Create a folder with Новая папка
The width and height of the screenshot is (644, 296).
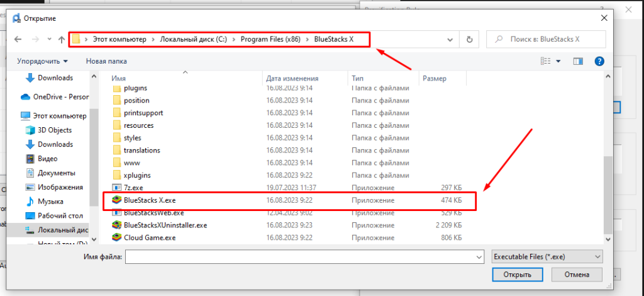pyautogui.click(x=106, y=61)
